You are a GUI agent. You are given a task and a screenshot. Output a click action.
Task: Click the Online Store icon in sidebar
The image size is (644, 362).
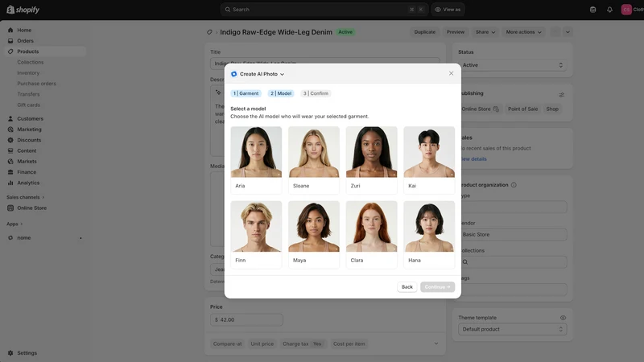(x=10, y=208)
